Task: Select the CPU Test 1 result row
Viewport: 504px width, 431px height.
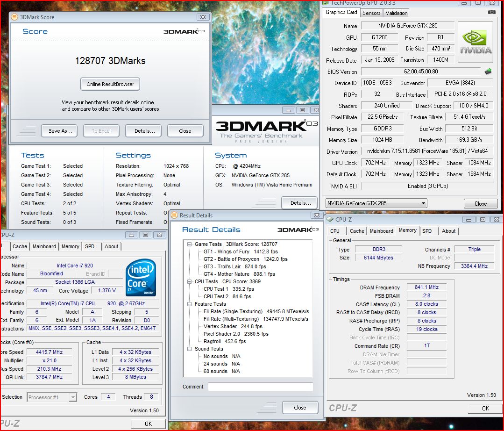Action: coord(229,289)
